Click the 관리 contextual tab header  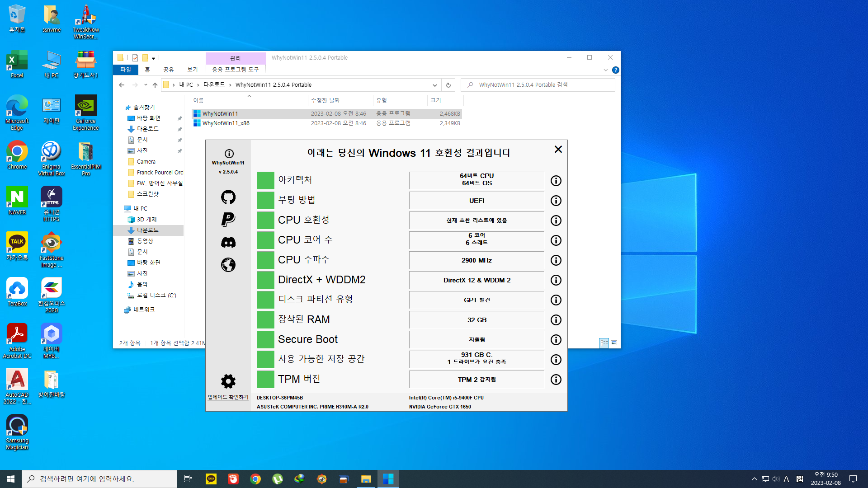236,58
